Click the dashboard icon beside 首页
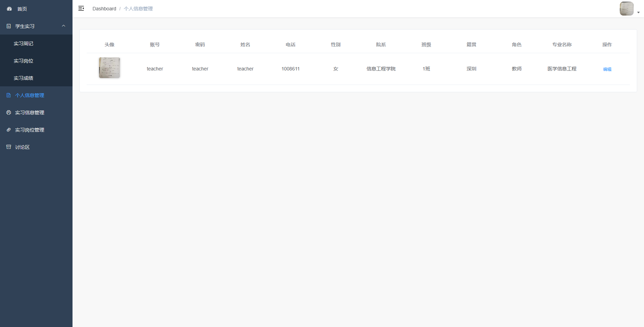 tap(9, 9)
